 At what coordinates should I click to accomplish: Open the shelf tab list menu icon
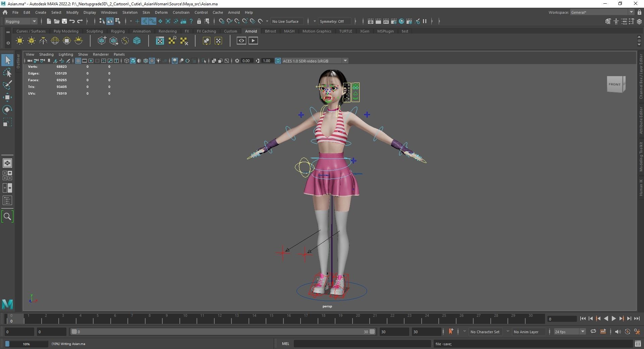click(x=8, y=32)
